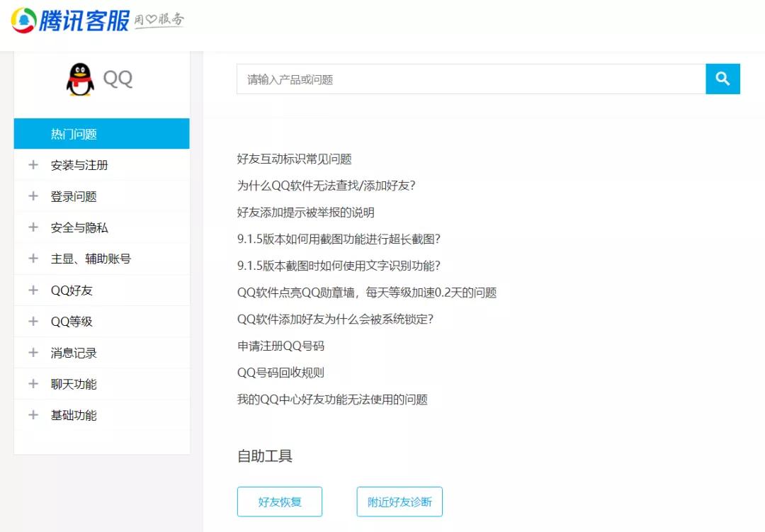Screen dimensions: 765x532
Task: Open the QQ号码回收规则 link
Action: (280, 372)
